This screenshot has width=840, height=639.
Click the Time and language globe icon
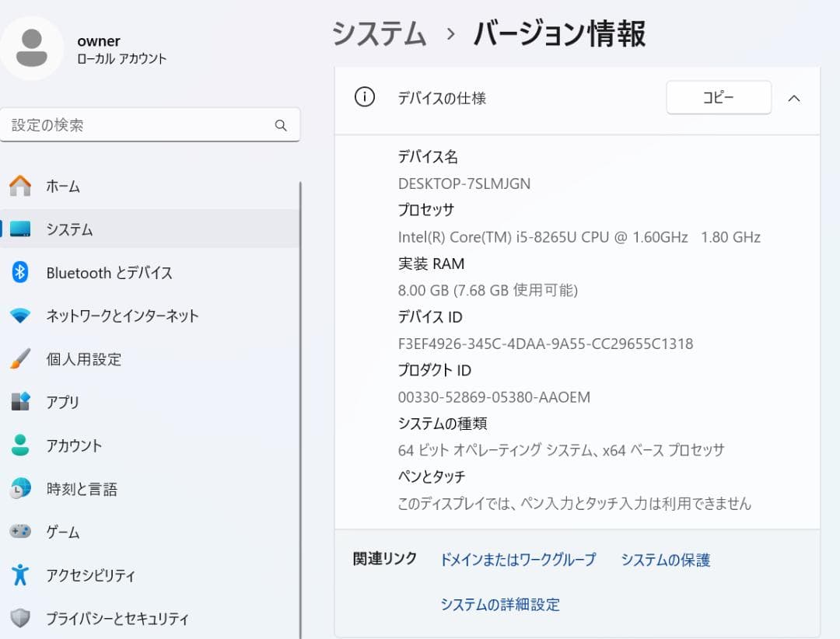coord(20,489)
